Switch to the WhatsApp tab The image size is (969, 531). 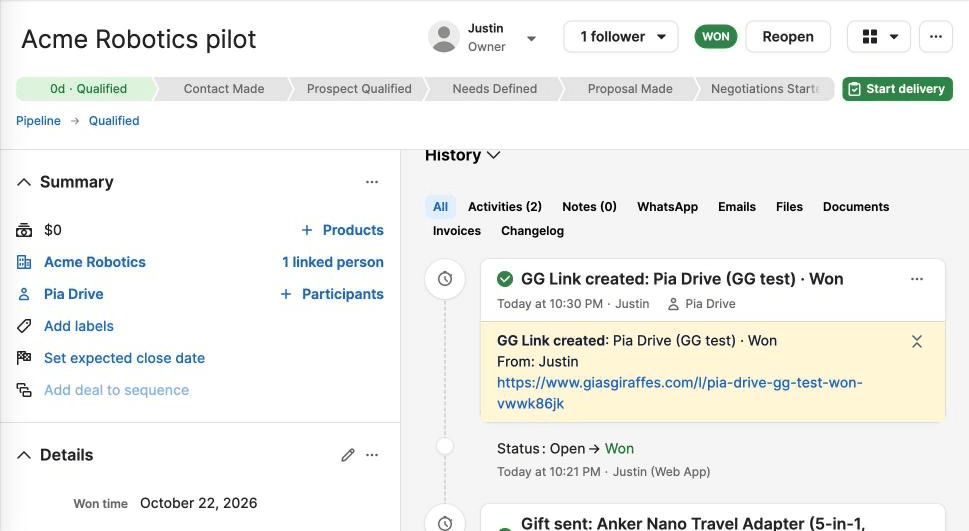pyautogui.click(x=667, y=207)
